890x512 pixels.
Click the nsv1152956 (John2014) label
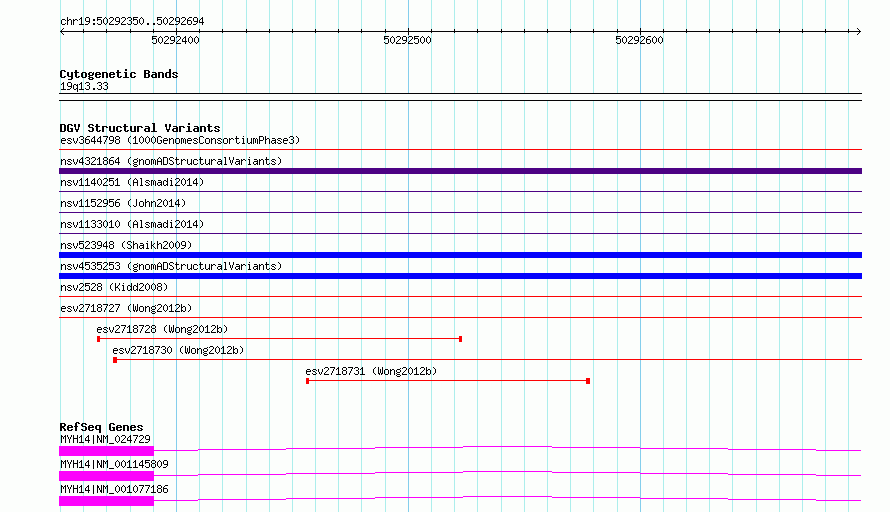click(x=123, y=203)
